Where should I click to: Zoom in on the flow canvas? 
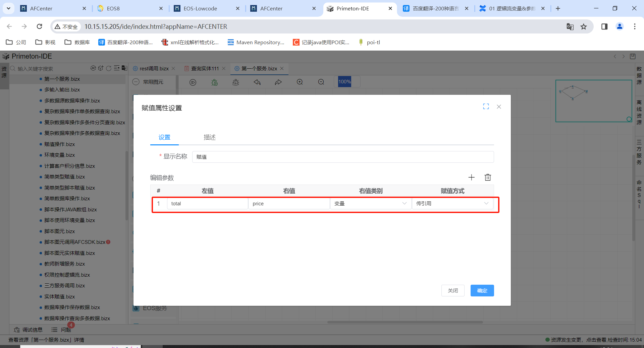(x=300, y=82)
